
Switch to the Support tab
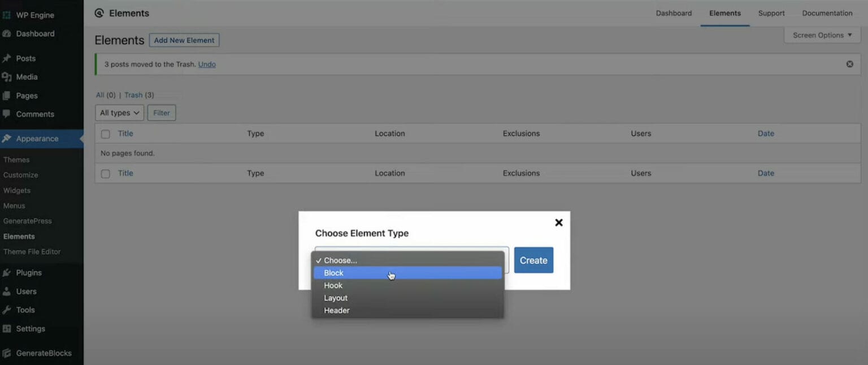(x=771, y=13)
